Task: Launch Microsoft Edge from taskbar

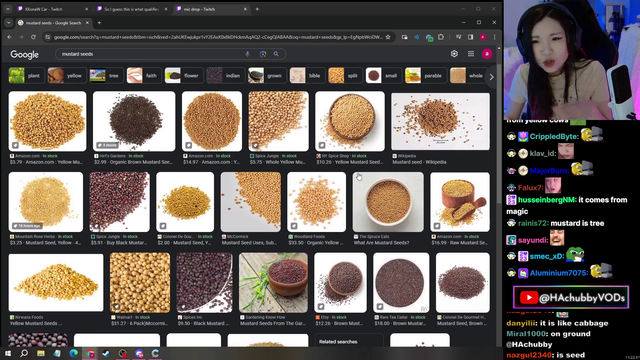Action: (x=73, y=353)
